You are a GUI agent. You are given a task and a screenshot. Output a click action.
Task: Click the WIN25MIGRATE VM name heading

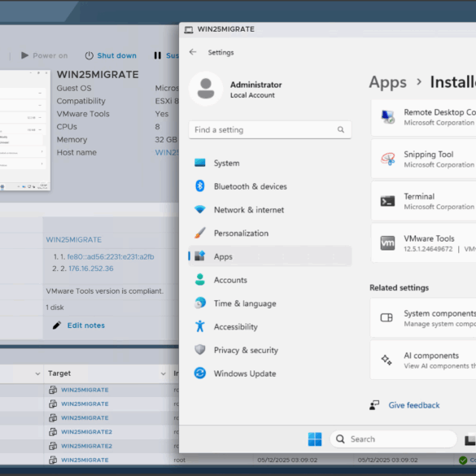[98, 75]
